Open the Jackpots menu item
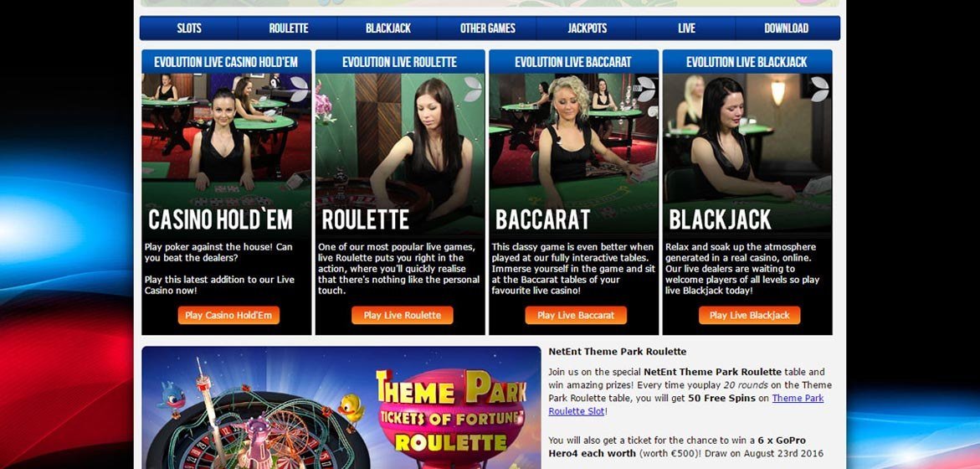This screenshot has height=469, width=980. pyautogui.click(x=587, y=28)
